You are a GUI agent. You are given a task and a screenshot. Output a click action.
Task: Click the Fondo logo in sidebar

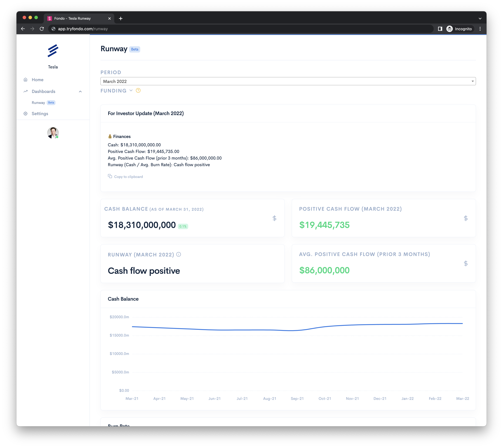tap(53, 51)
